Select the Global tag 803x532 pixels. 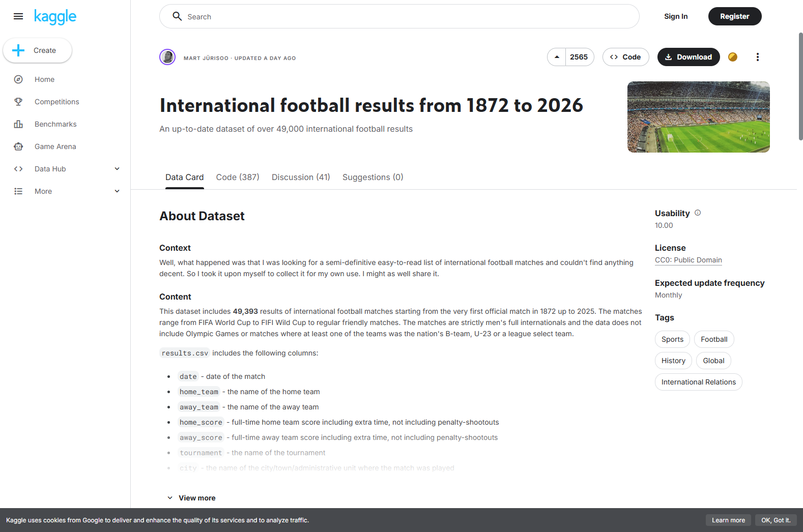[x=713, y=361]
